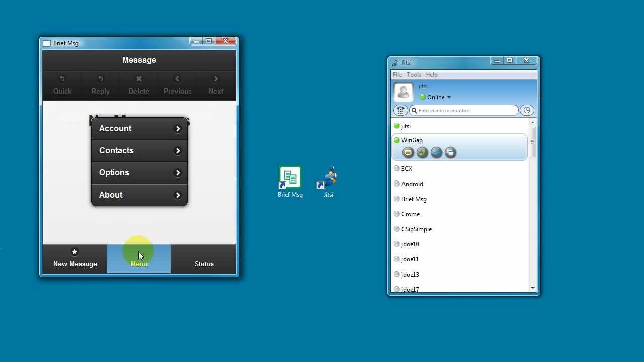This screenshot has height=362, width=644.
Task: Click the Quick toolbar icon in Brief Msg
Action: click(x=62, y=79)
